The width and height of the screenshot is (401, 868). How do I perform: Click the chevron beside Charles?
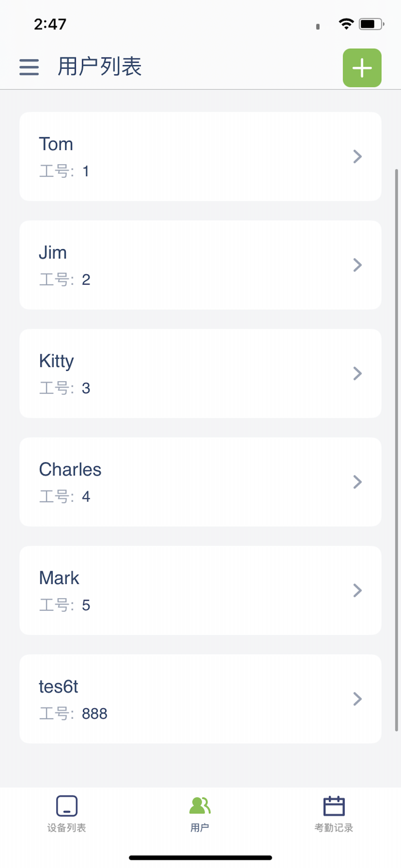pos(357,482)
